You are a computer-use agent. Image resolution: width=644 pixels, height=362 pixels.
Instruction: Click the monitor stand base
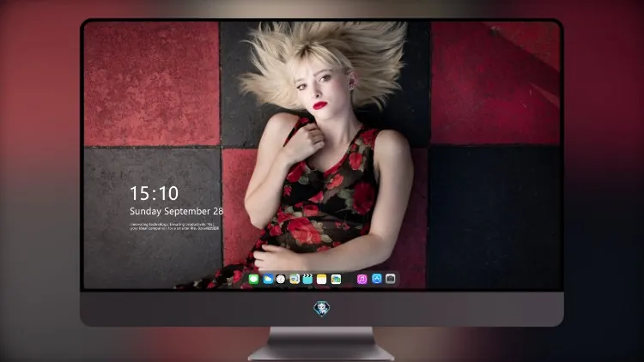(x=321, y=345)
